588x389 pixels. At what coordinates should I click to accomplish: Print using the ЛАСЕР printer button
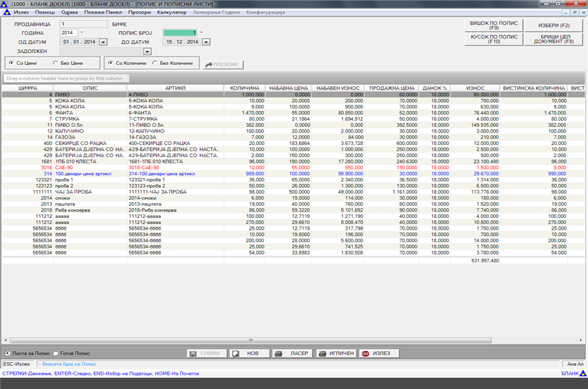coord(291,353)
